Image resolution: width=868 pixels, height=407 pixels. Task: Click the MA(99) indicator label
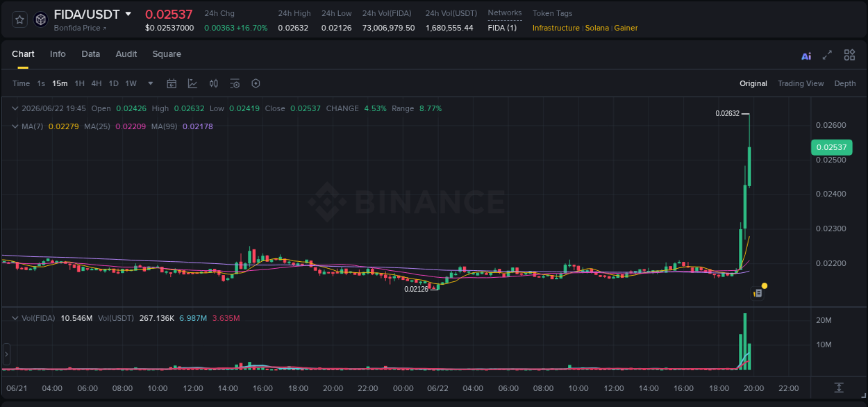(x=165, y=126)
